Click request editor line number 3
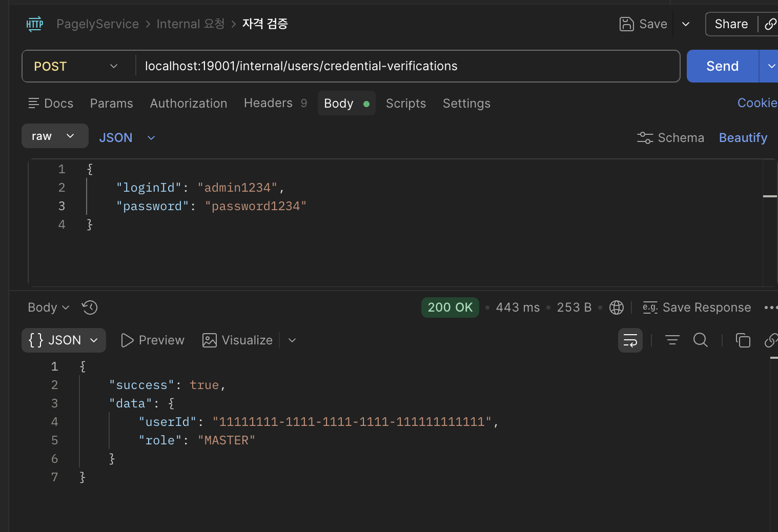Screen dimensions: 778x532 click(x=62, y=206)
